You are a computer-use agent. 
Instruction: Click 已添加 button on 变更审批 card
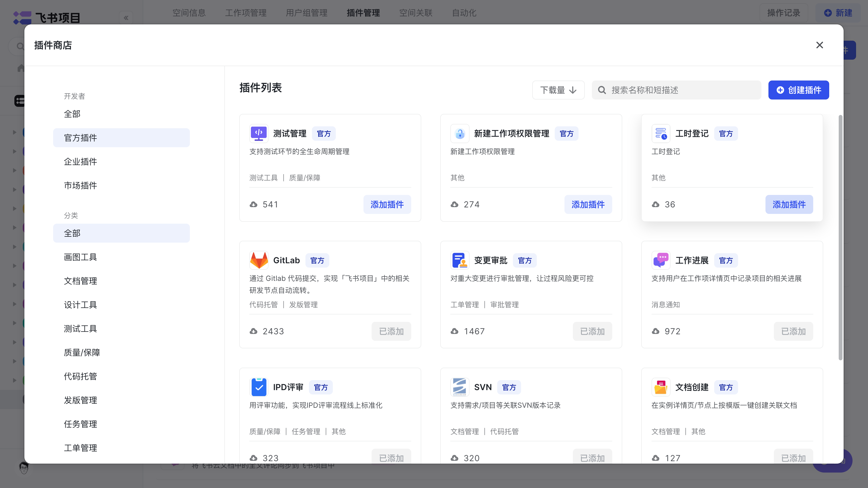tap(592, 331)
